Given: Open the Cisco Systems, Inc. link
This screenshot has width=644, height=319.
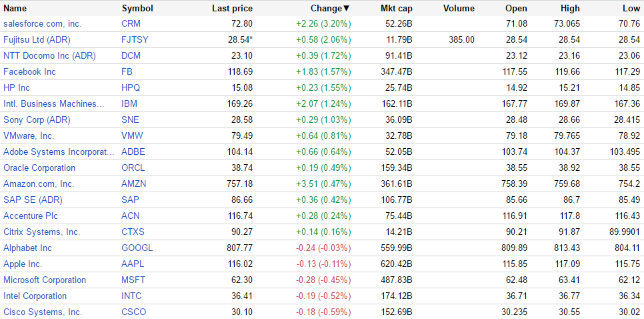Looking at the screenshot, I should (43, 312).
